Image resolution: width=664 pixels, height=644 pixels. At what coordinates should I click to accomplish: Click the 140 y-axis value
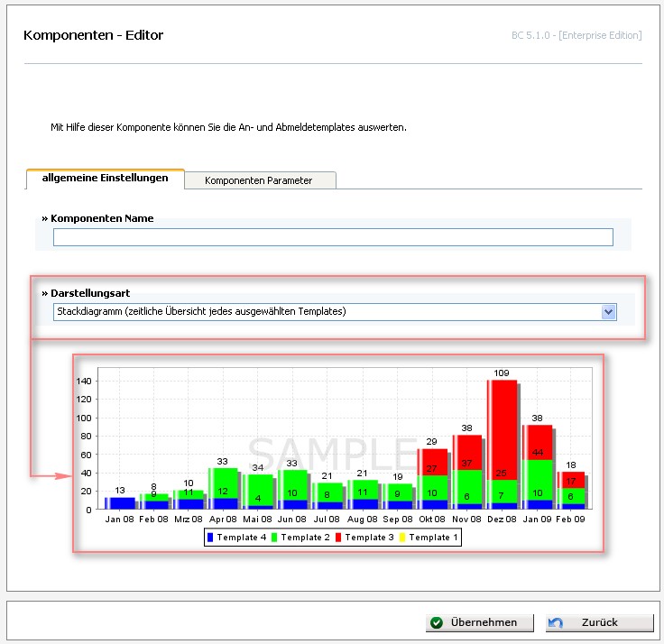click(x=84, y=381)
